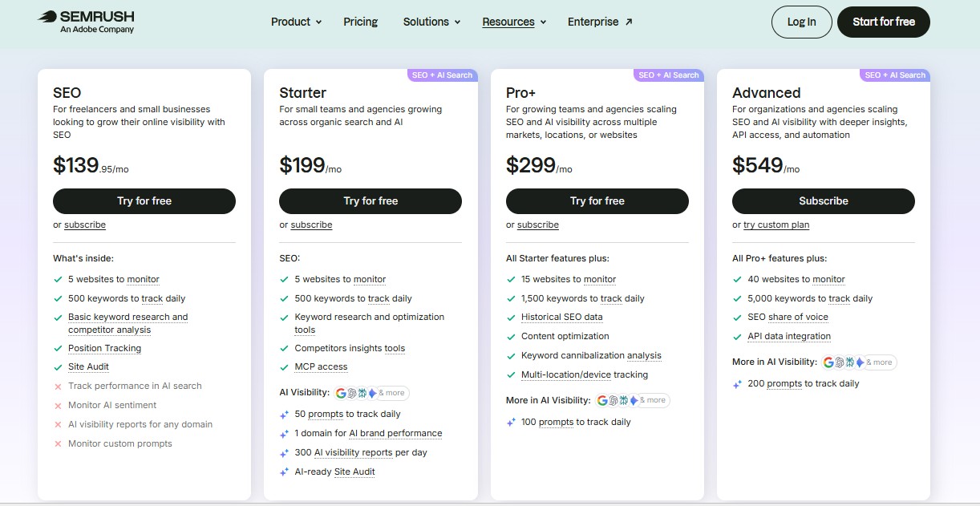Screen dimensions: 980x506
Task: Click 'Content optimization' in Pro+
Action: coord(565,336)
